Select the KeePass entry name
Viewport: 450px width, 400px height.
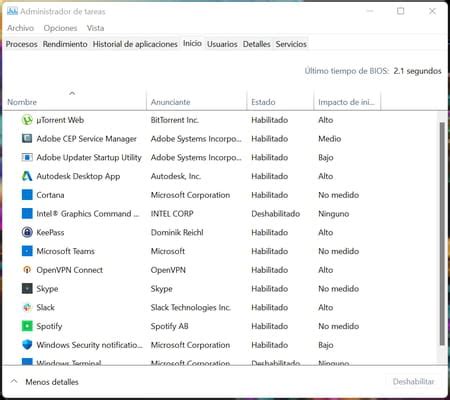(x=50, y=232)
